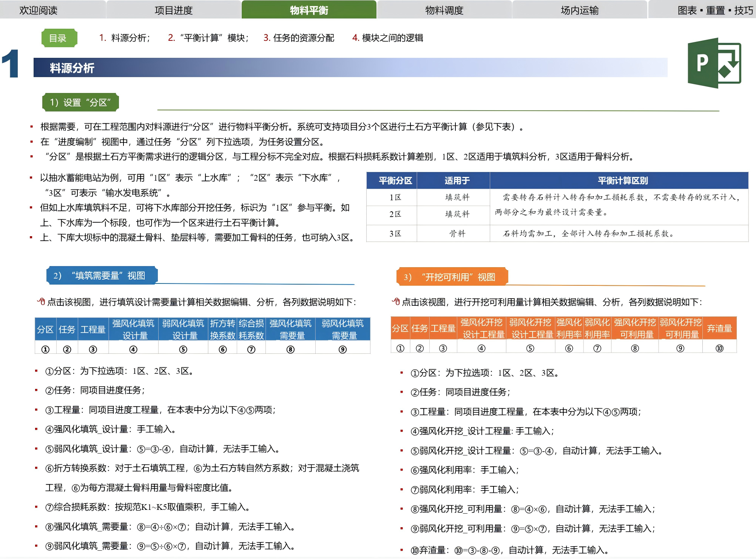
Task: Click the large number 1 section marker
Action: tap(11, 63)
